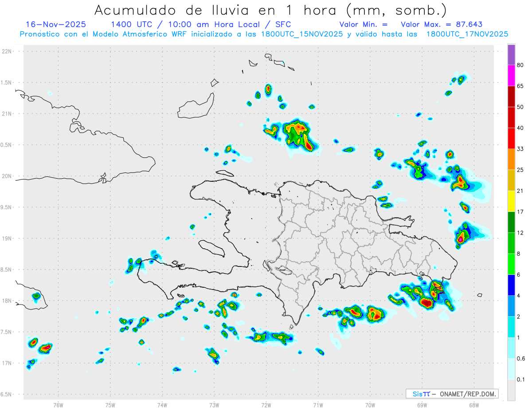Pick the green swatch between 8 and 12

pos(511,243)
